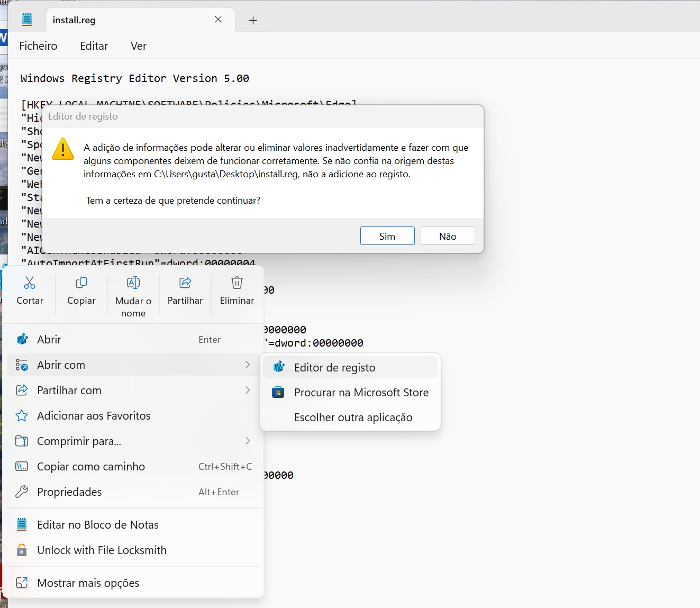Viewport: 700px width, 608px height.
Task: Open Propriedades wrench entry
Action: point(69,492)
